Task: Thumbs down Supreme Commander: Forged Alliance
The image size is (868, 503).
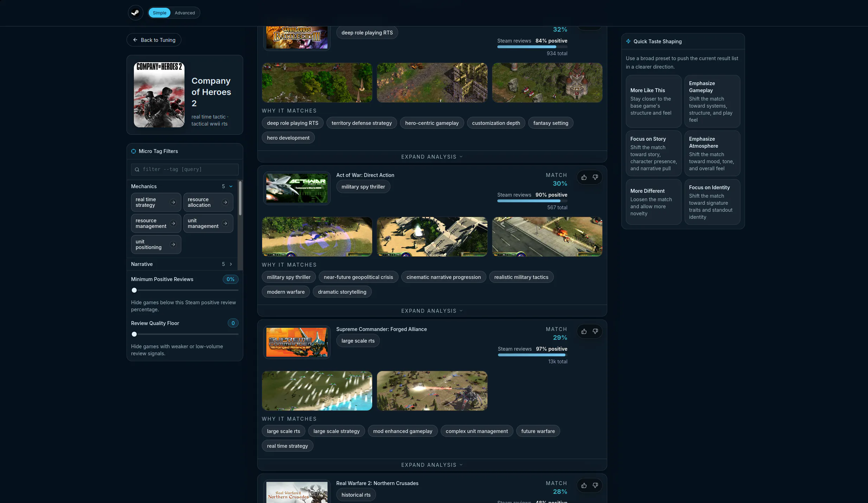Action: click(595, 331)
